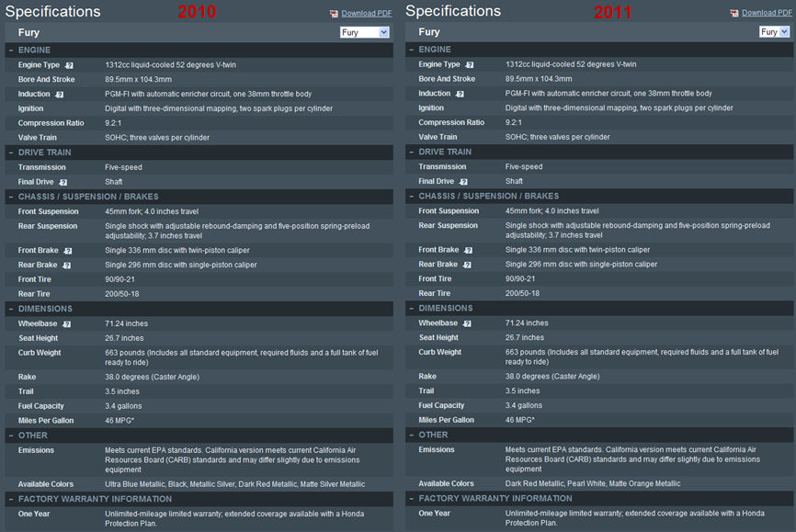Collapse the ENGINE section in 2011 panel
796x532 pixels.
click(x=412, y=50)
